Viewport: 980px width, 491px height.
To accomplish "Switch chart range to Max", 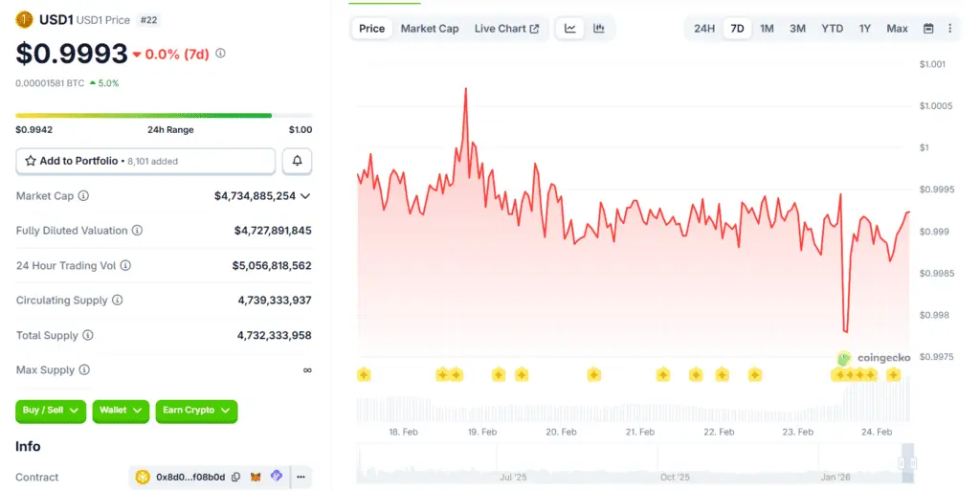I will (897, 29).
